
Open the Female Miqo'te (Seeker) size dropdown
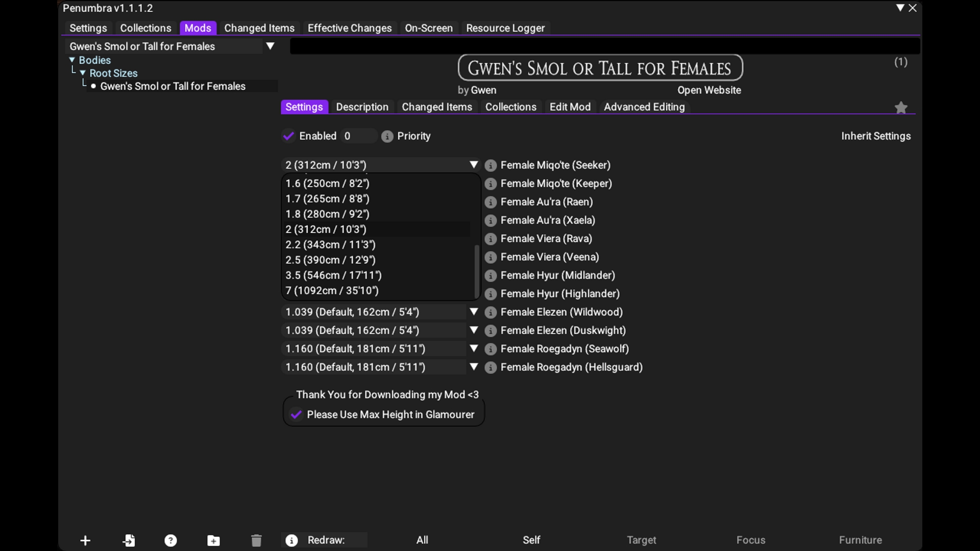click(381, 165)
